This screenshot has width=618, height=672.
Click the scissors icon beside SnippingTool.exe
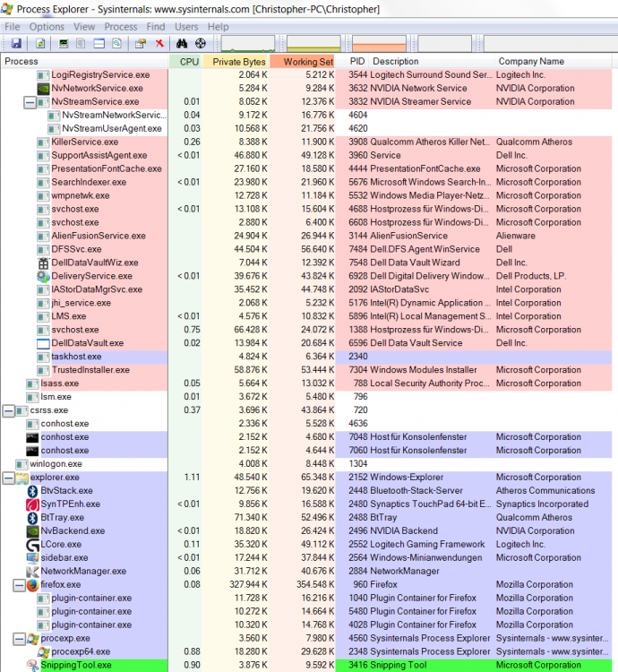coord(32,665)
